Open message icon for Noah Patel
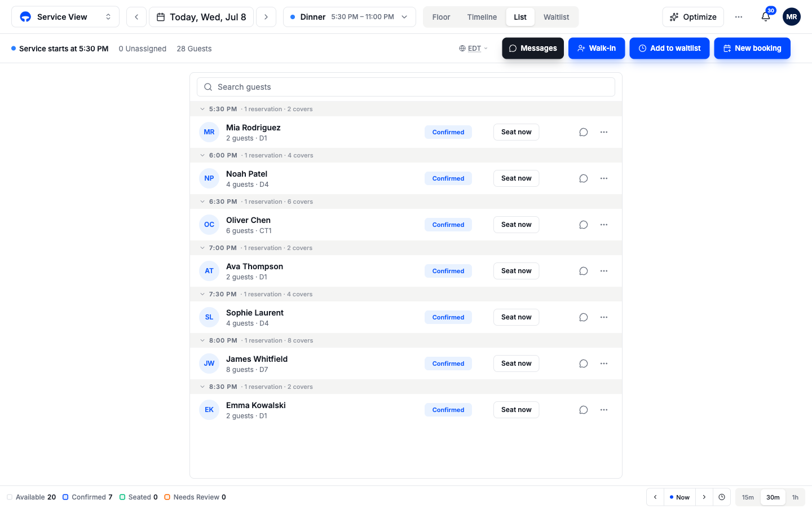This screenshot has width=812, height=508. coord(584,178)
